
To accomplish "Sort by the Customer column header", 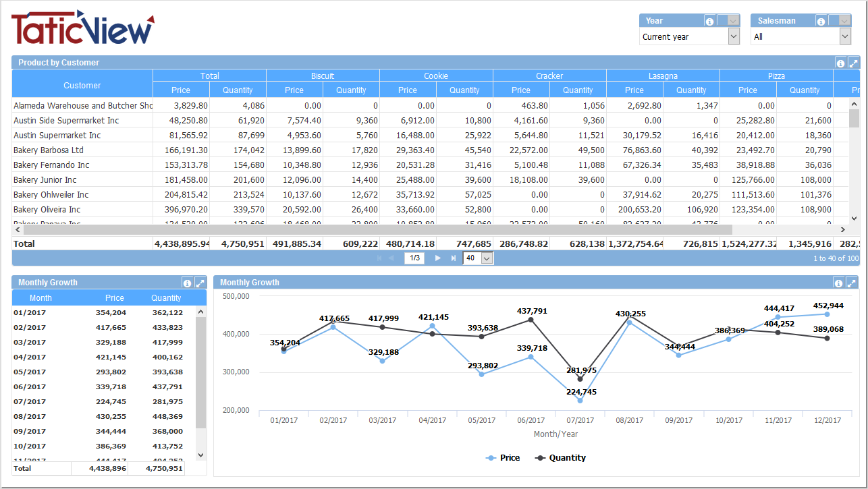I will [x=82, y=86].
